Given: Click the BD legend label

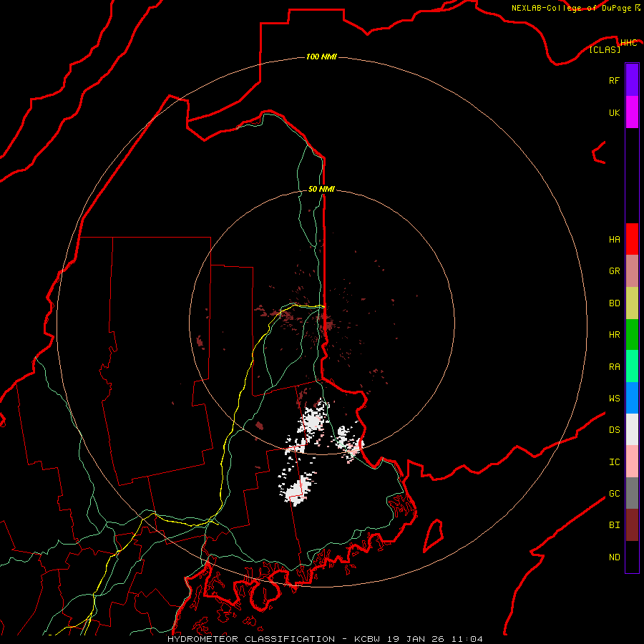Looking at the screenshot, I should [x=614, y=303].
